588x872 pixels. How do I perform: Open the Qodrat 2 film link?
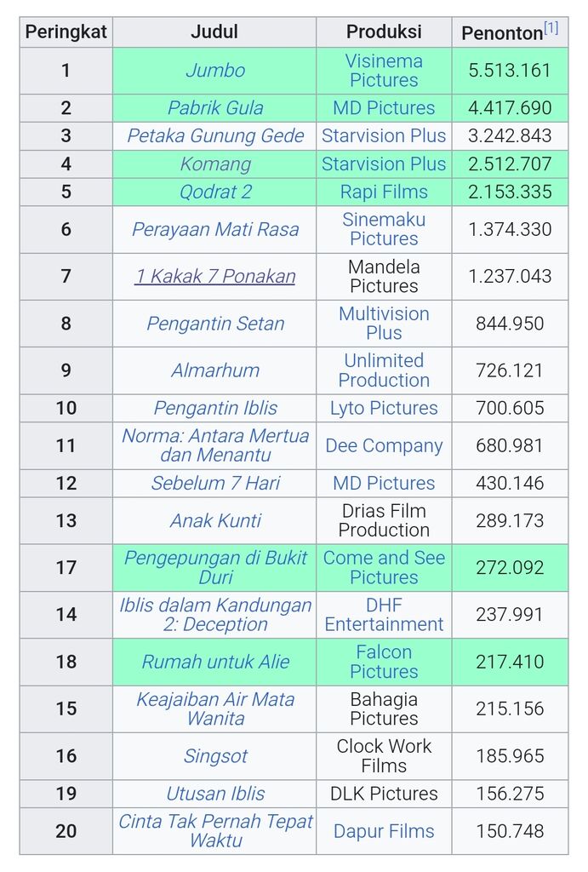point(215,192)
